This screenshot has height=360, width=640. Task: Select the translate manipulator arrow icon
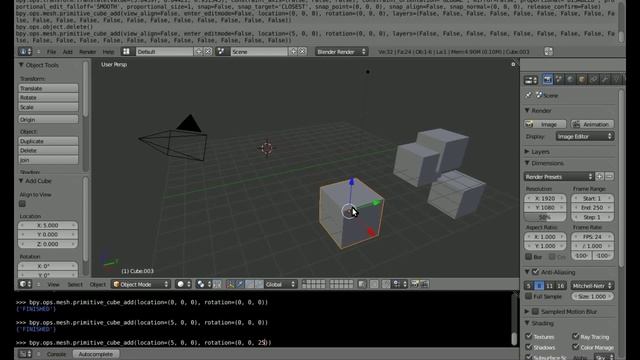click(x=240, y=284)
